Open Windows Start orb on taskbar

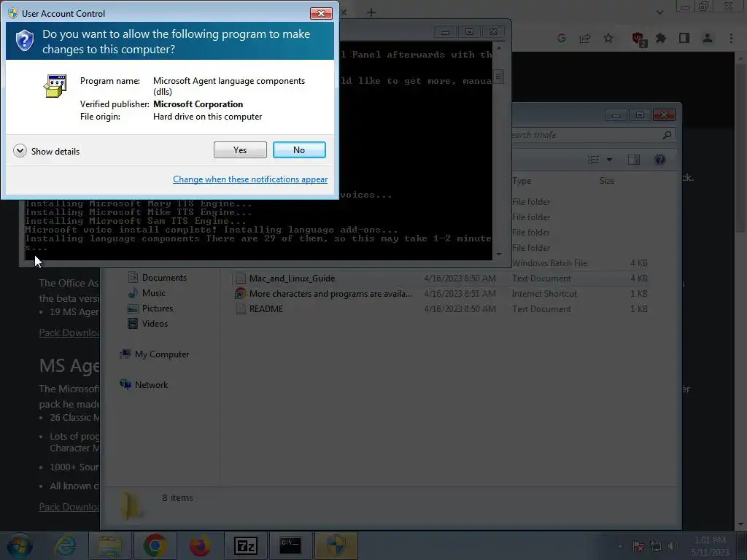point(19,545)
